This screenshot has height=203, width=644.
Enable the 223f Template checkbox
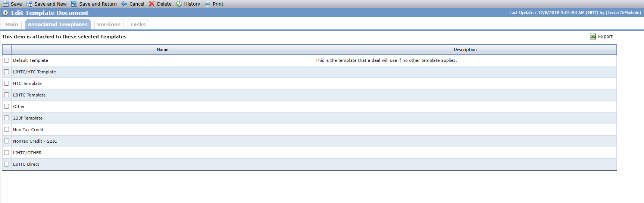[x=7, y=118]
